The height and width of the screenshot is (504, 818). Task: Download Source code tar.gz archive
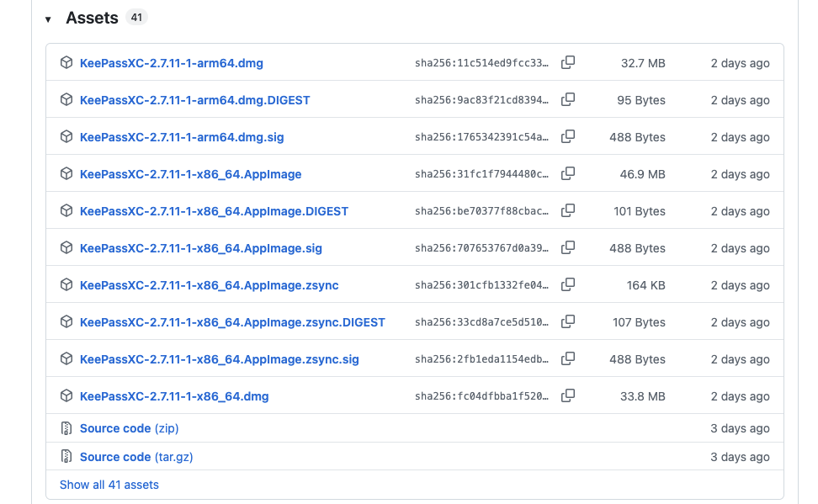pyautogui.click(x=136, y=457)
